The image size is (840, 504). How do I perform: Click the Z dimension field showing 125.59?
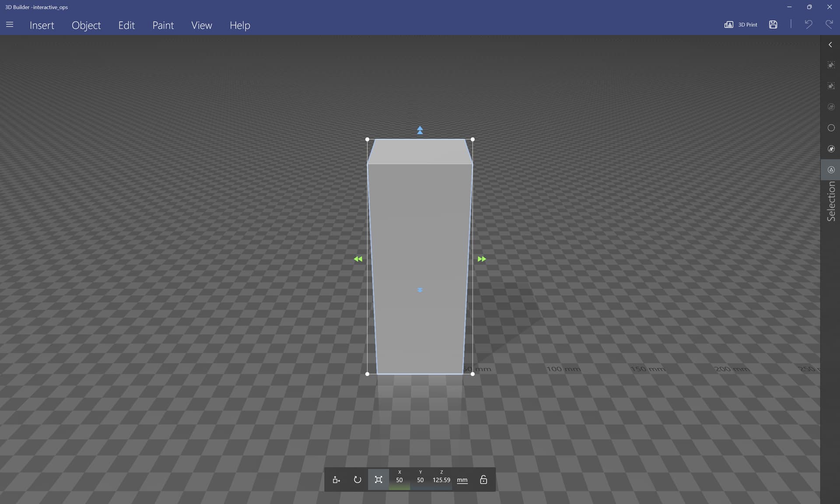tap(441, 480)
